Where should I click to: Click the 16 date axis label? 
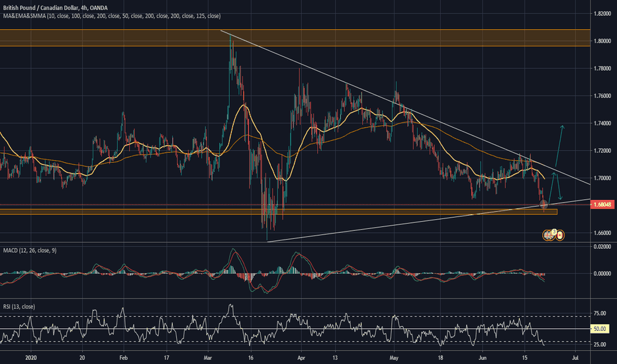(x=251, y=357)
